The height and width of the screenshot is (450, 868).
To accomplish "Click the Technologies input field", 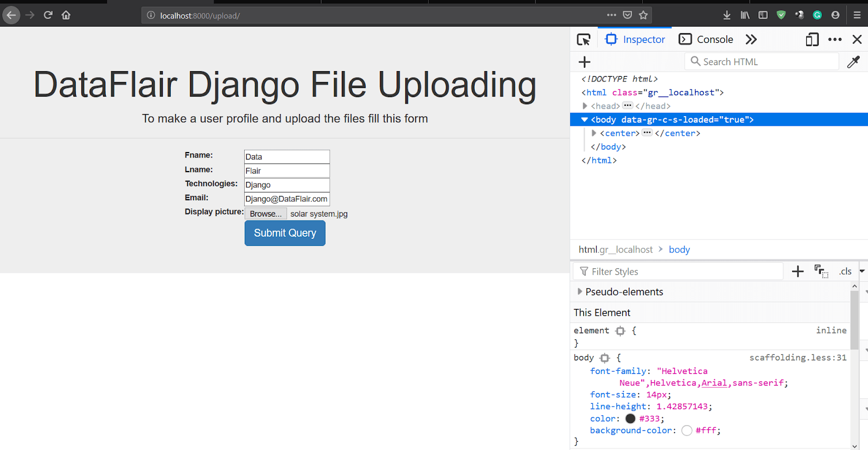I will coord(287,185).
